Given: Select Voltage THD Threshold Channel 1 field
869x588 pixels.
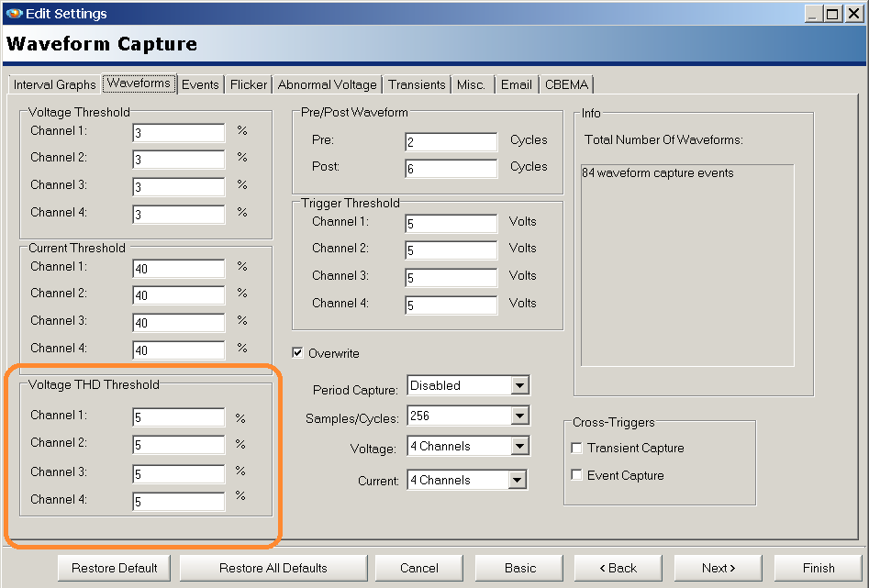Looking at the screenshot, I should coord(178,418).
